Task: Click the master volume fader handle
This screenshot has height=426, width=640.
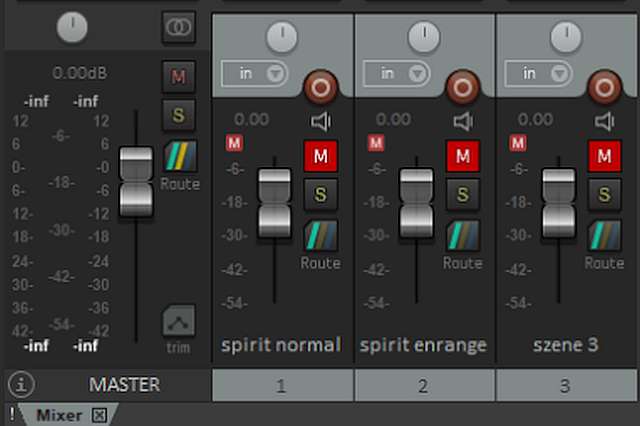Action: point(135,180)
